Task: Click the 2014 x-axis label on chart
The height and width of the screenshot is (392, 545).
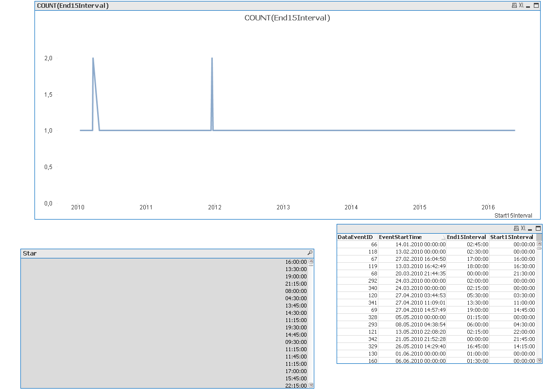Action: click(x=351, y=207)
